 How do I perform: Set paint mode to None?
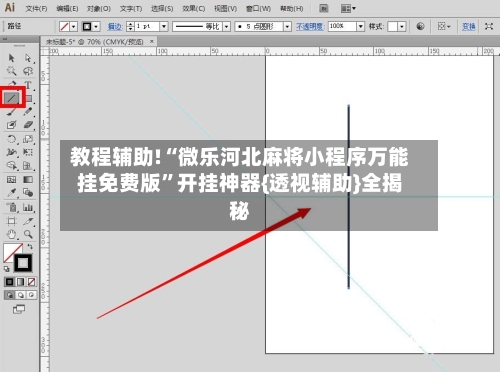pos(31,282)
